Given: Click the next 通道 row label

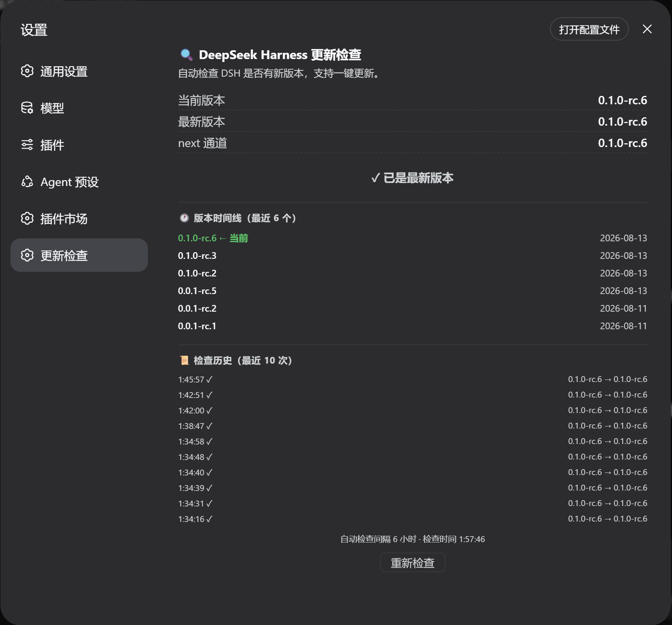Looking at the screenshot, I should (x=202, y=143).
